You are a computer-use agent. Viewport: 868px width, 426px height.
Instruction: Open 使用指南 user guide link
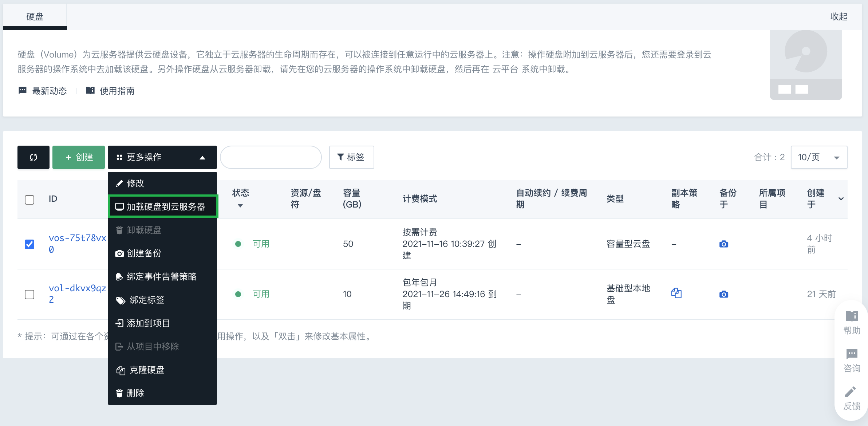[x=110, y=91]
